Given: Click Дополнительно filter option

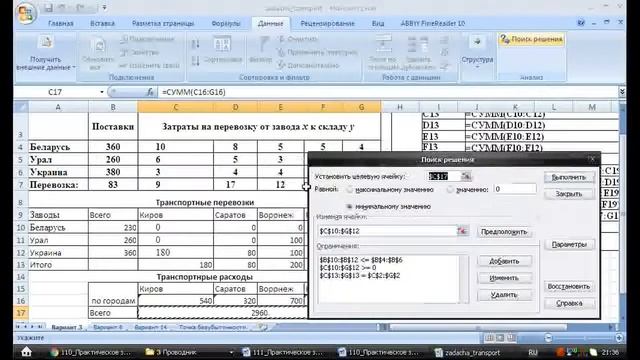Looking at the screenshot, I should [309, 65].
